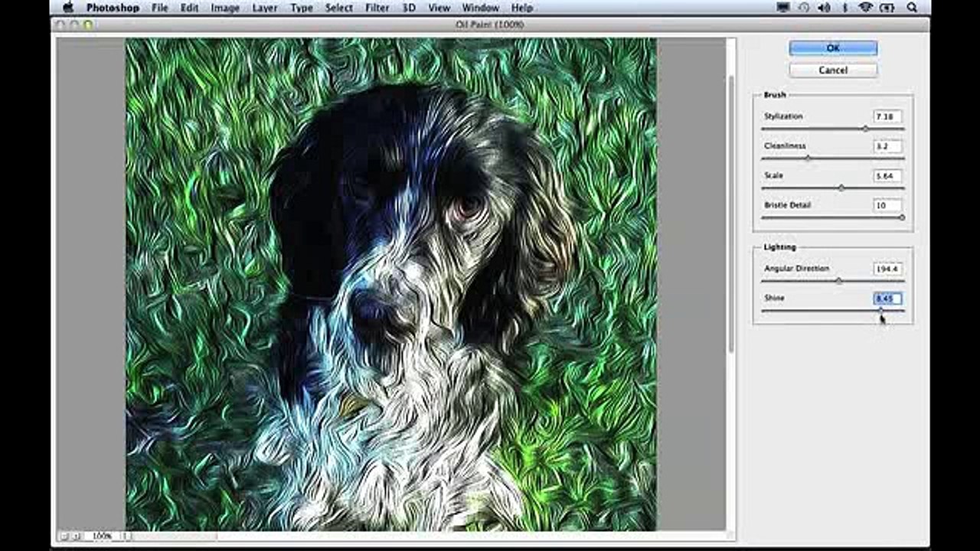Open the File menu
The width and height of the screenshot is (980, 551).
point(159,8)
